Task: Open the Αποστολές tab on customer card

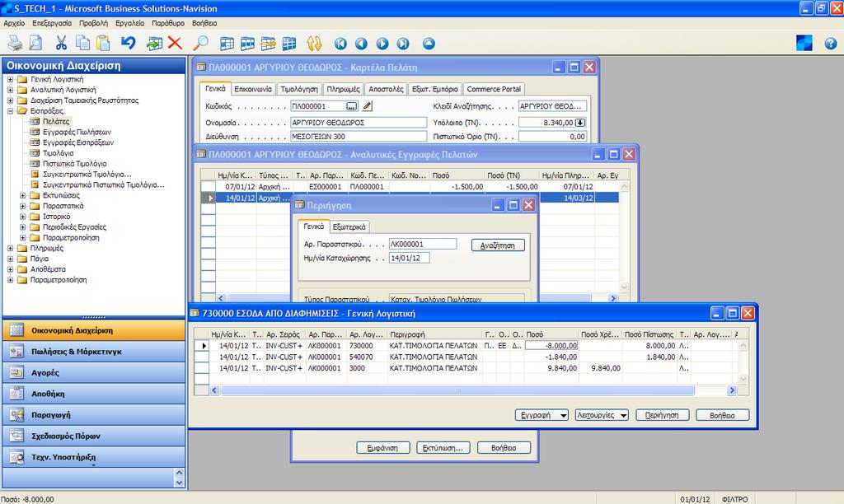Action: point(386,89)
